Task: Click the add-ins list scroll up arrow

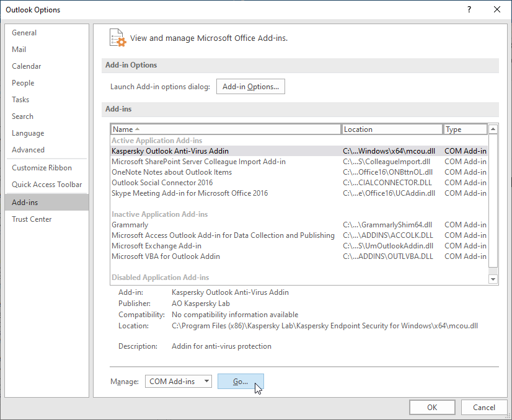Action: tap(493, 129)
